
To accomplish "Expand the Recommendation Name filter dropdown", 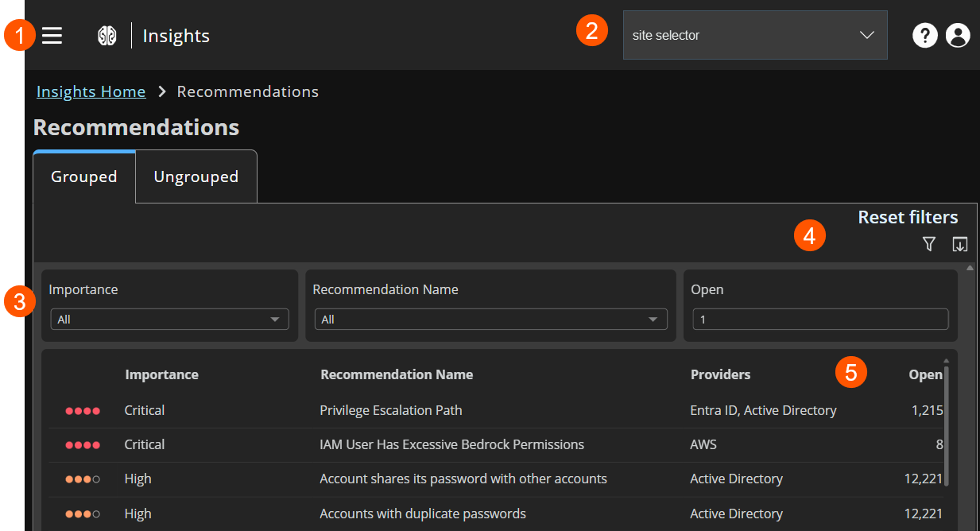I will point(490,320).
